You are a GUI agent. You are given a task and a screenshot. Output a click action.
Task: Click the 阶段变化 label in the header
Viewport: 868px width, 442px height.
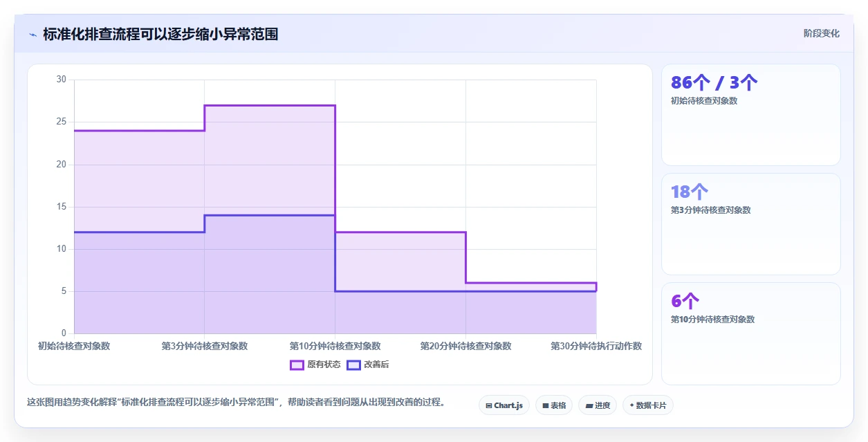click(x=822, y=33)
